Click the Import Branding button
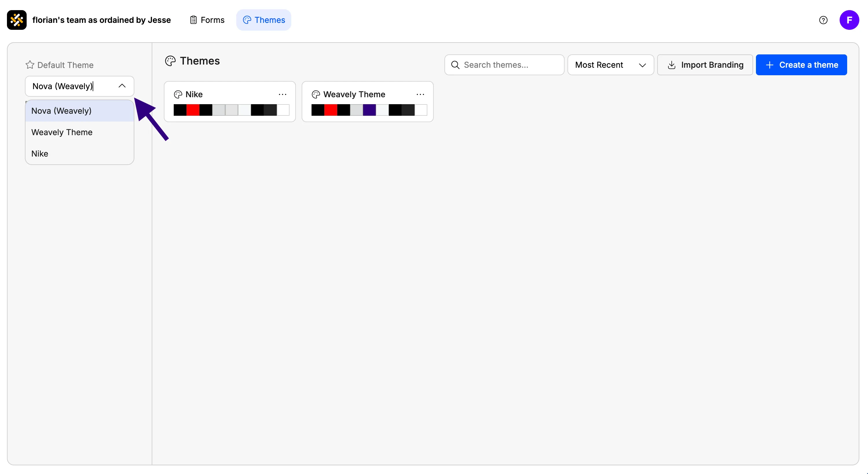This screenshot has width=868, height=474. tap(705, 65)
